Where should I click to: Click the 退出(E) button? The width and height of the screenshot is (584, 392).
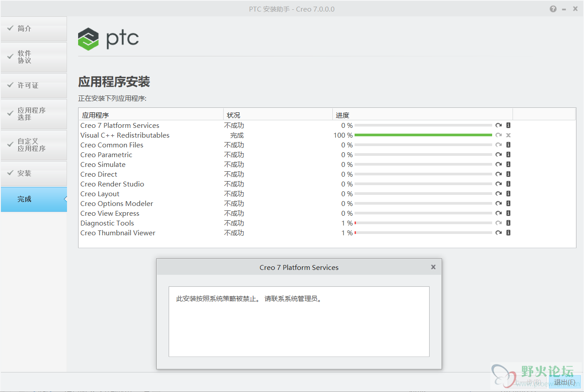pyautogui.click(x=564, y=382)
